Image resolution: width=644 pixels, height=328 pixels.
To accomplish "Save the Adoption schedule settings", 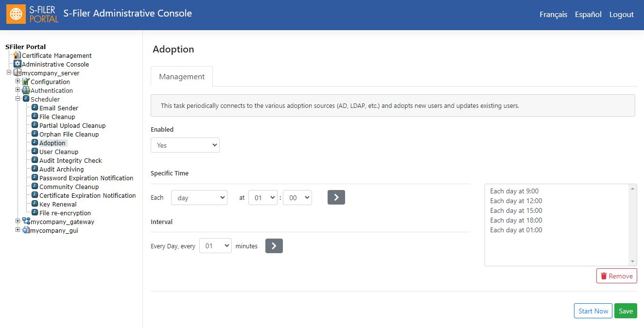I will tap(626, 311).
